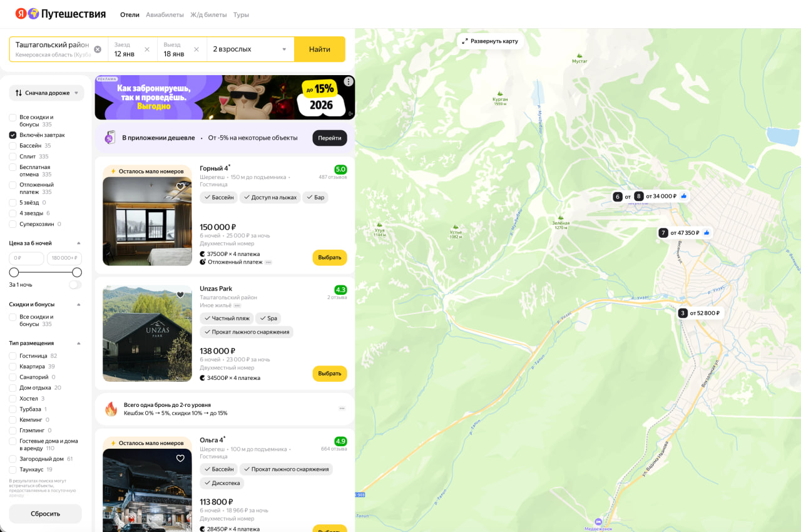This screenshot has height=532, width=801.
Task: Open the Туры tab
Action: click(241, 14)
